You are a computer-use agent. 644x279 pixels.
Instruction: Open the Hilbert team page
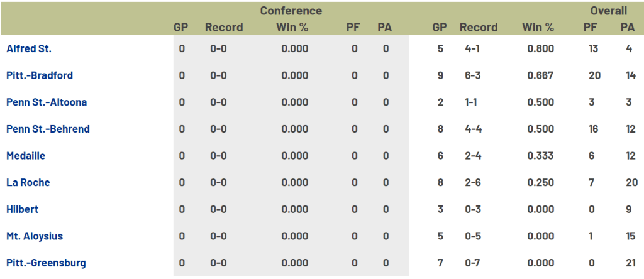point(23,209)
